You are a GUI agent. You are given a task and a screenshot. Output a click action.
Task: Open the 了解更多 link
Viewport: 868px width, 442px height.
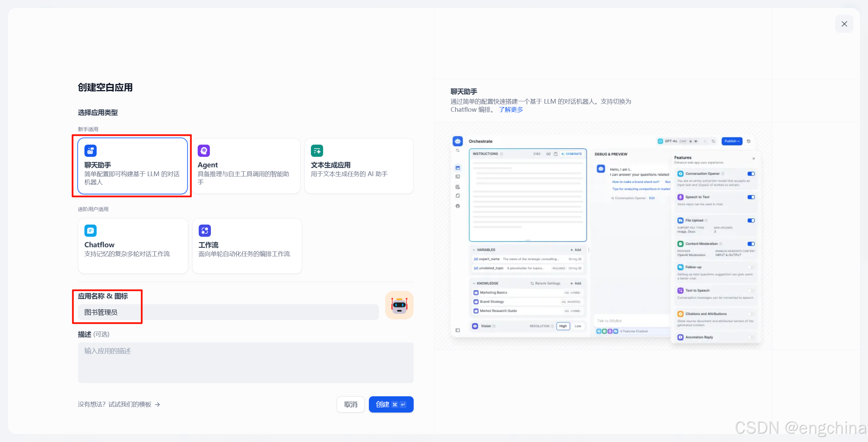511,109
